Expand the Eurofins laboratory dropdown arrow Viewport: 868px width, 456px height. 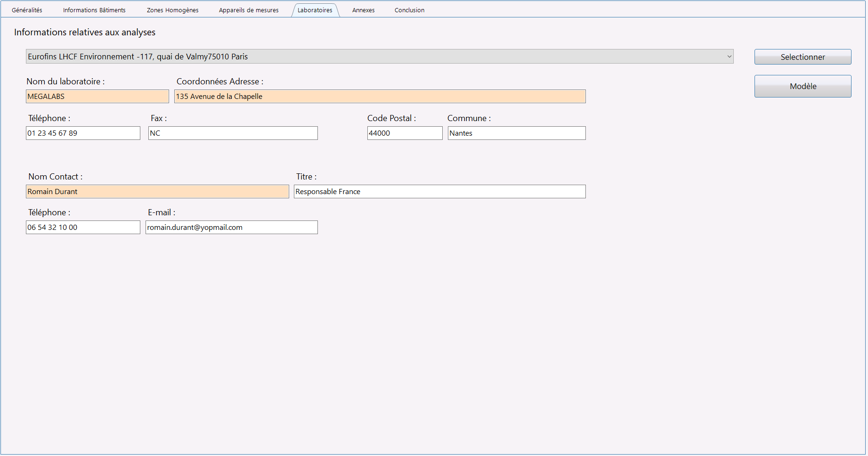[729, 57]
